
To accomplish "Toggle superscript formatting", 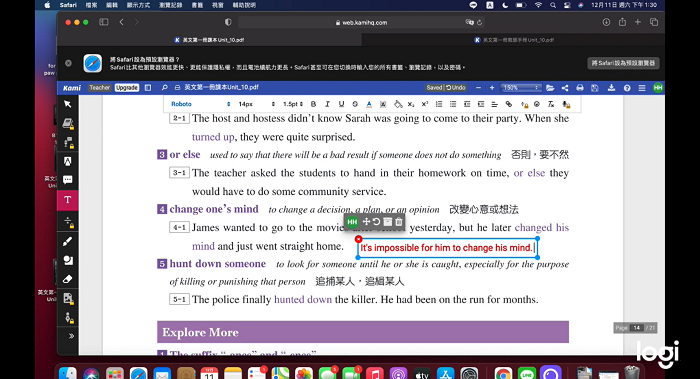I will pyautogui.click(x=425, y=104).
